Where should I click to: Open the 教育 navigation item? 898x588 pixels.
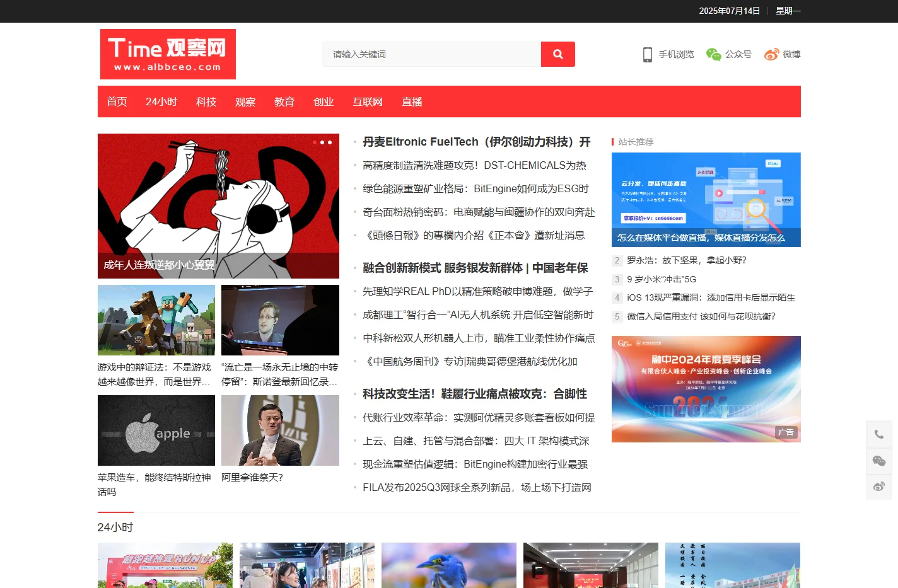coord(284,101)
